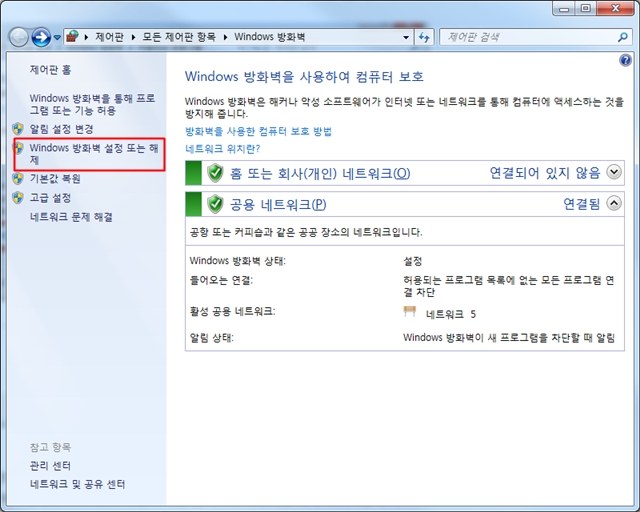
Task: Click the Back navigation arrow button
Action: click(x=18, y=38)
